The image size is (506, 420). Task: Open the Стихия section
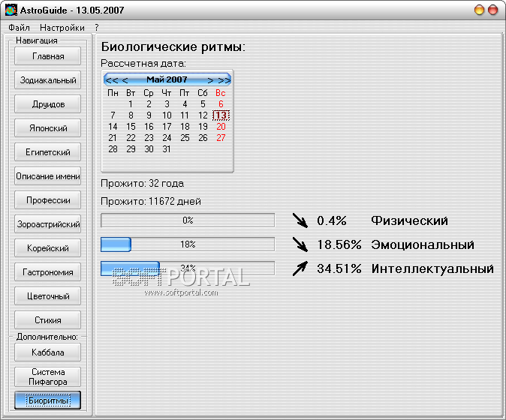48,320
